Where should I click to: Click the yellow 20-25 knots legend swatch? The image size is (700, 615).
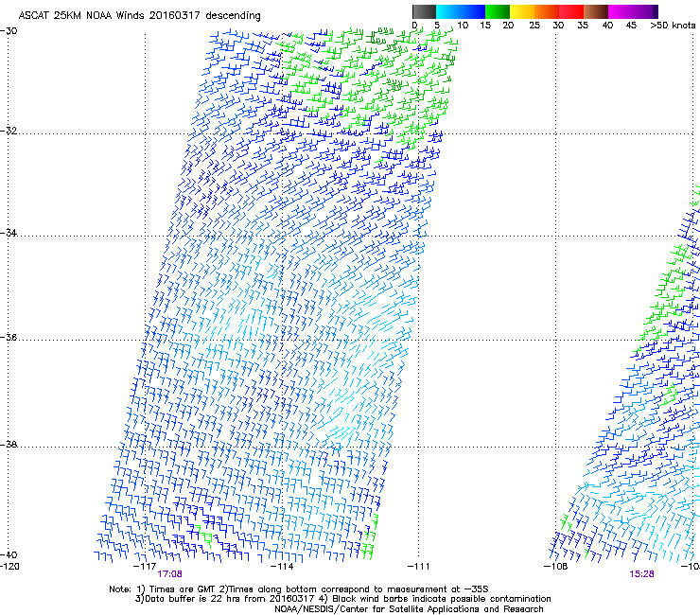[x=522, y=11]
